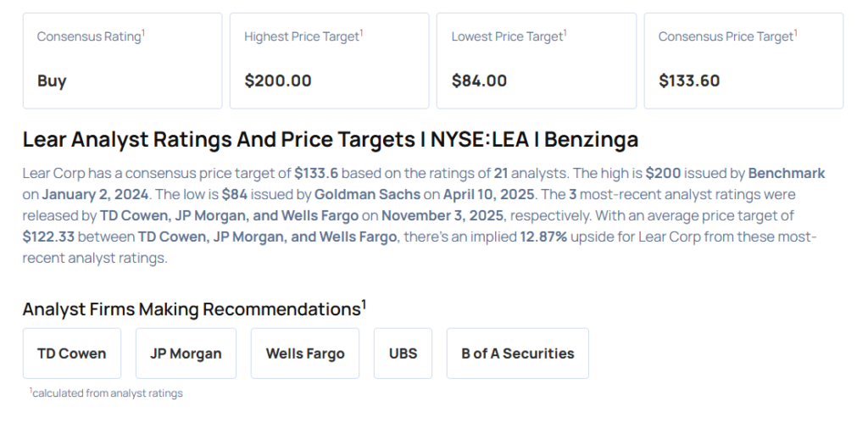The width and height of the screenshot is (868, 429).
Task: Click the Lowest Price Target card label
Action: (x=508, y=37)
